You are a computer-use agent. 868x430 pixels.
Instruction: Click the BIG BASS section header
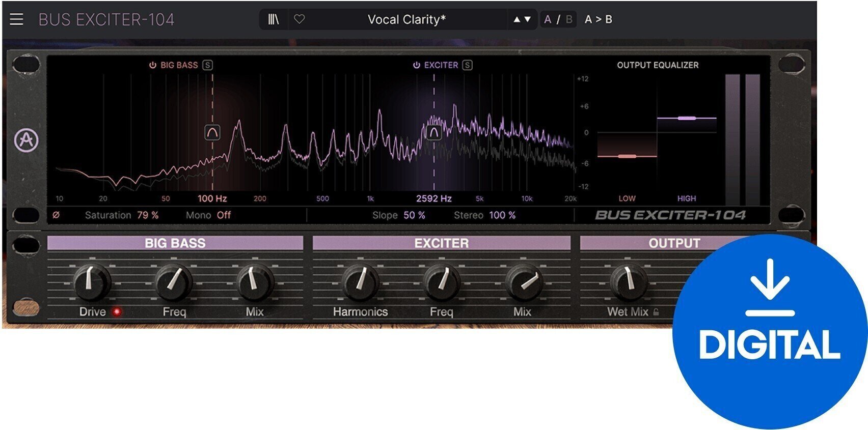175,243
